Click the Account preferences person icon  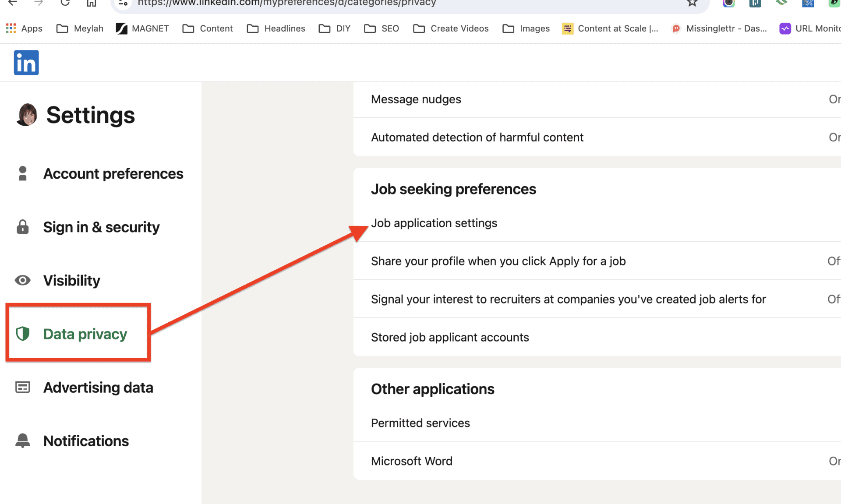[22, 173]
